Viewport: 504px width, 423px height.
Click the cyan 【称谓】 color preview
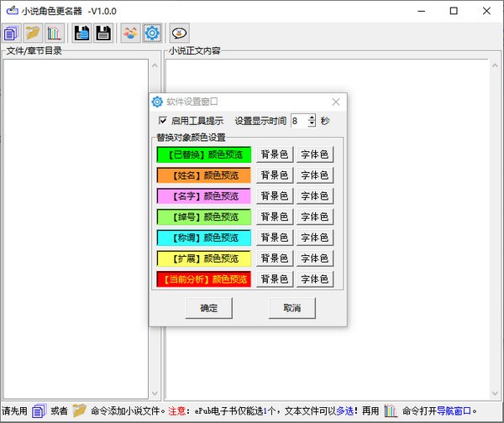[x=203, y=238]
